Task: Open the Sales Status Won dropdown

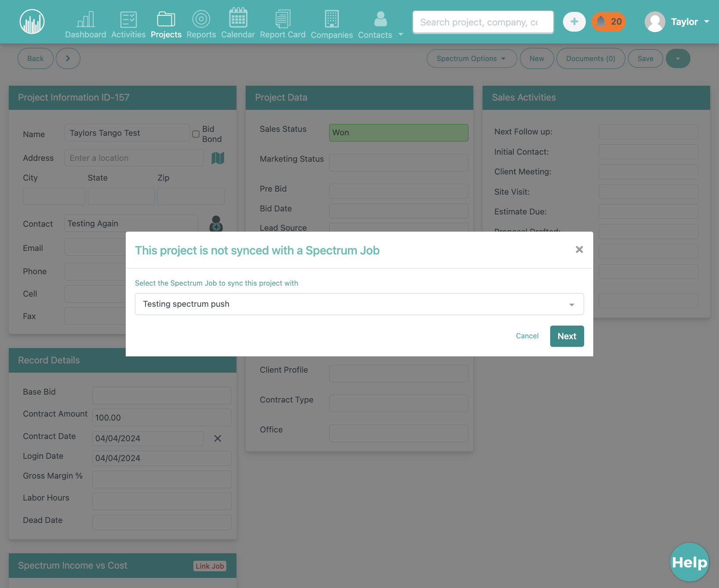Action: pos(399,133)
